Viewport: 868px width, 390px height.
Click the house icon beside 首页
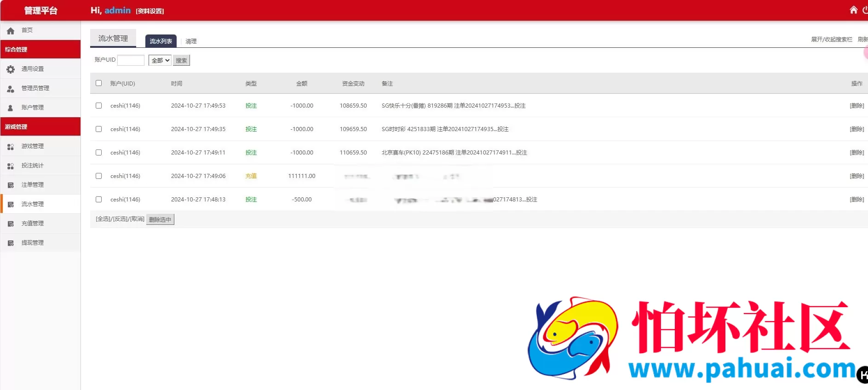[x=11, y=31]
